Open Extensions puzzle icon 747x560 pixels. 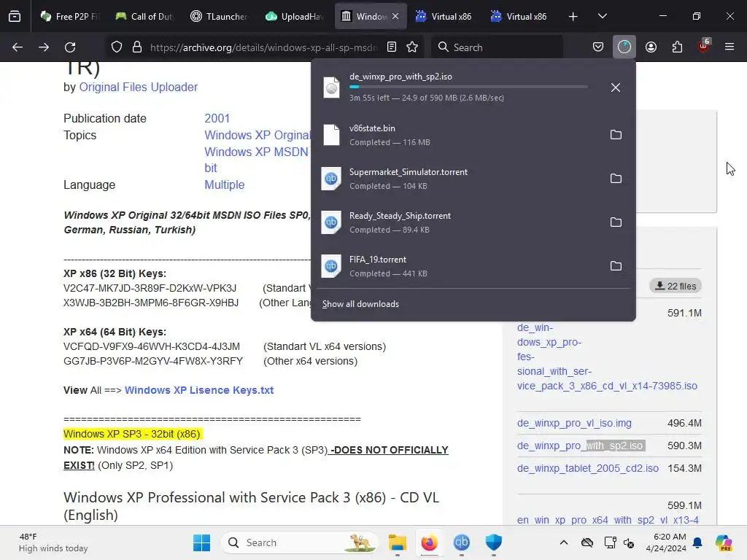[x=677, y=47]
